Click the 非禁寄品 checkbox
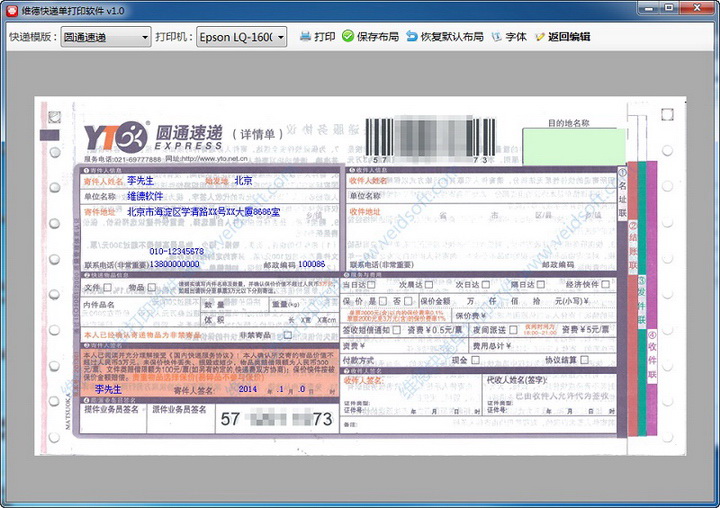This screenshot has width=720, height=508. 287,335
